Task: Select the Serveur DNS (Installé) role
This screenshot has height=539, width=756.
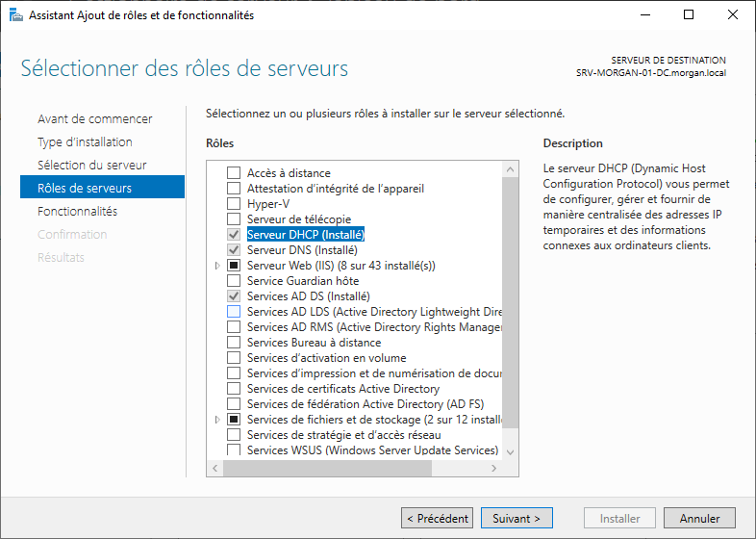Action: click(x=302, y=250)
